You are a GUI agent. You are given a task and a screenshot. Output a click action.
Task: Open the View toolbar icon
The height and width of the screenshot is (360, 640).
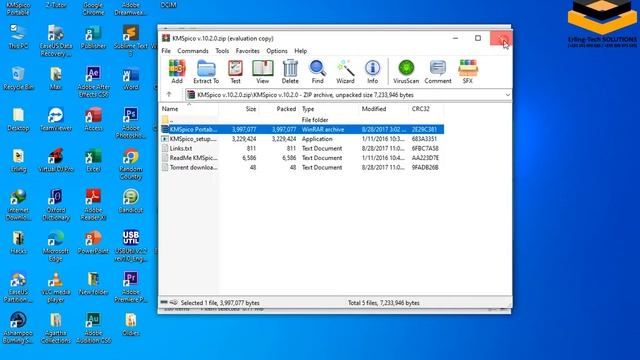pyautogui.click(x=262, y=71)
